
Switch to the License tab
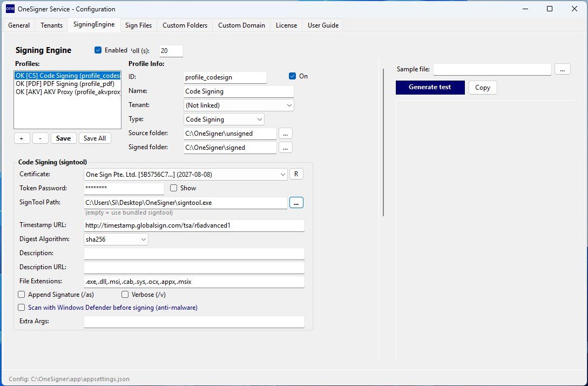coord(286,25)
